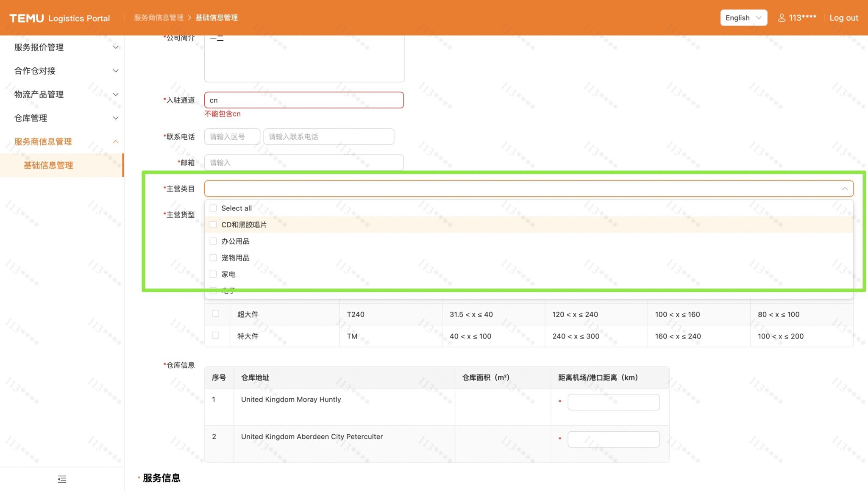Check the 家电 category
This screenshot has height=491, width=868.
click(x=213, y=274)
